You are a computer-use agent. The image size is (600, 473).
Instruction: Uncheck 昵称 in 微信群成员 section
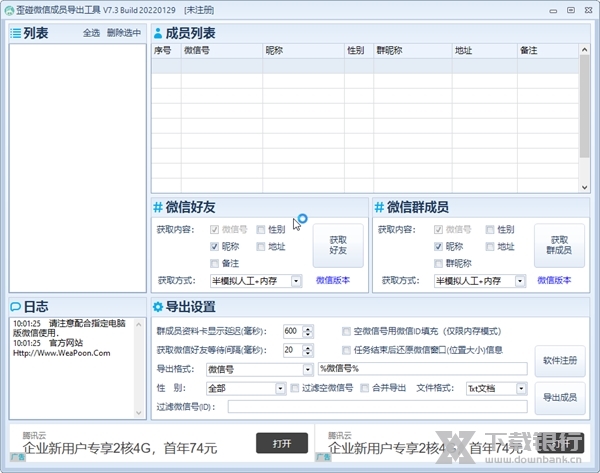click(438, 246)
